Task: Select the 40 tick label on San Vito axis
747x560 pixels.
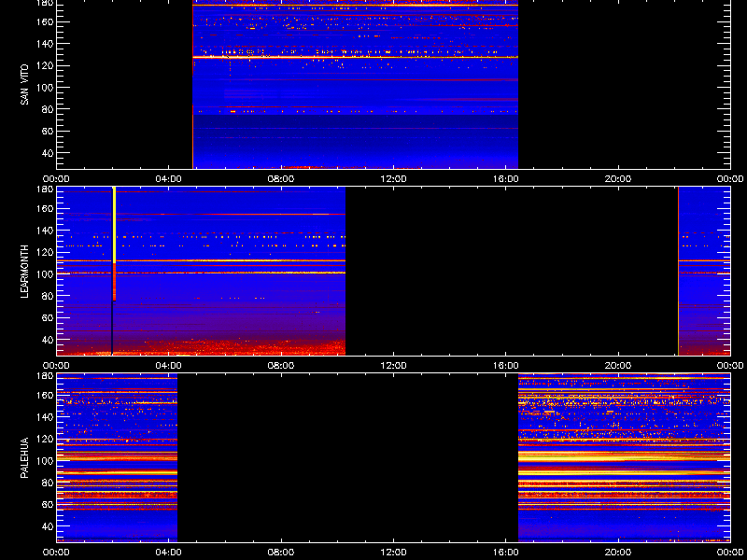Action: click(49, 153)
